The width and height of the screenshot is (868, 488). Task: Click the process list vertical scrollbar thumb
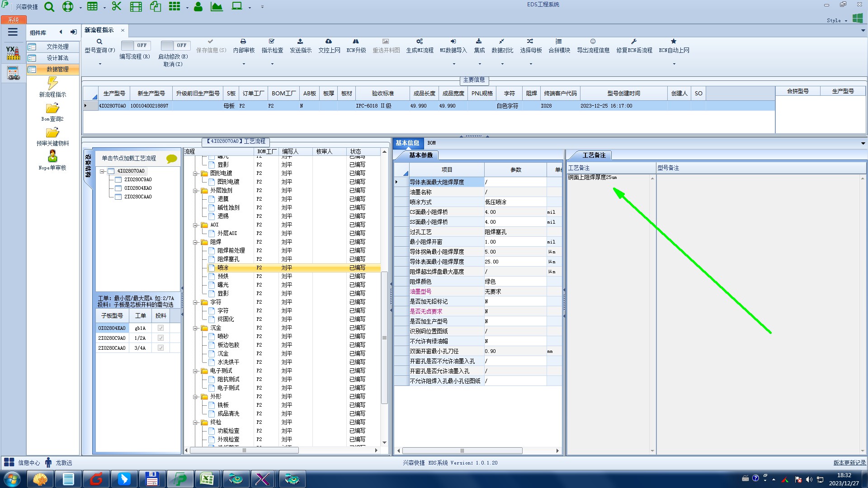[x=384, y=338]
